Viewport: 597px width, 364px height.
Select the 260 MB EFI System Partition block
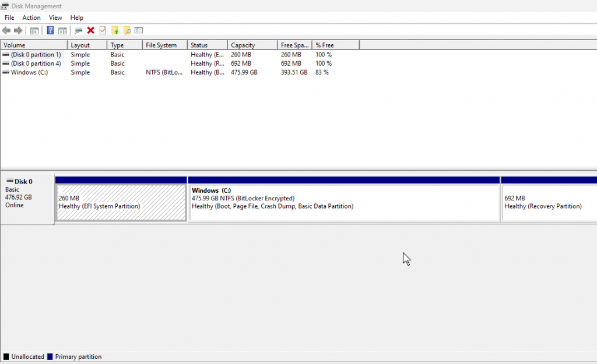(x=121, y=203)
